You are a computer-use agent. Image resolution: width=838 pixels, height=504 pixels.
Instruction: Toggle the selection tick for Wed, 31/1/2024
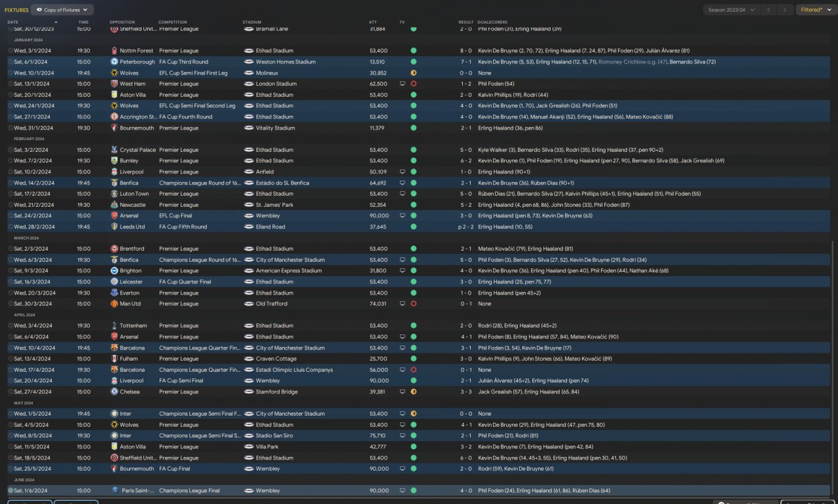click(10, 128)
